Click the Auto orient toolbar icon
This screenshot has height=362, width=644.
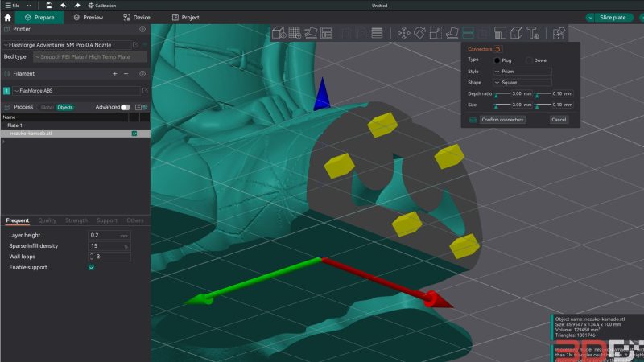(311, 33)
